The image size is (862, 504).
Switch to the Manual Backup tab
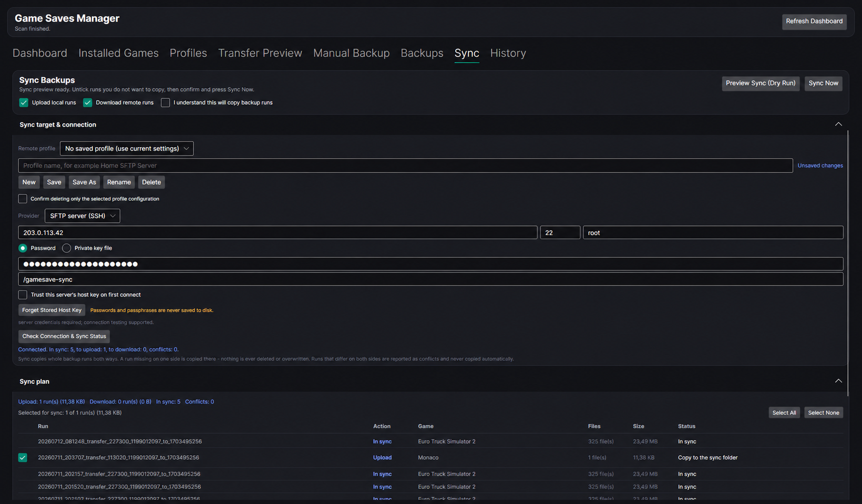pos(352,53)
